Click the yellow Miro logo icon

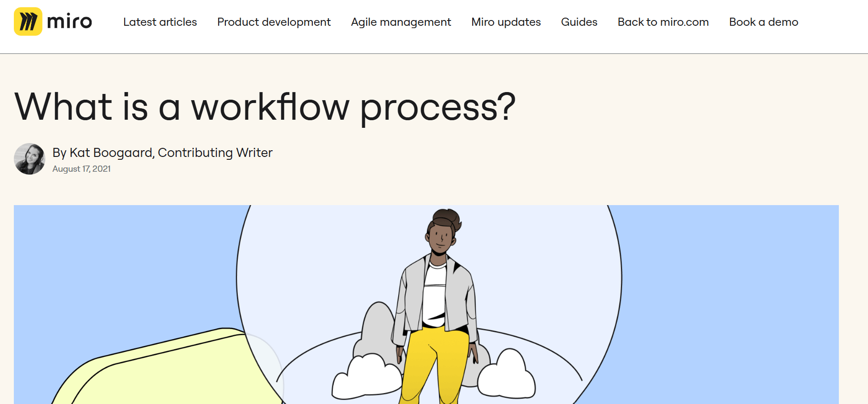click(28, 21)
